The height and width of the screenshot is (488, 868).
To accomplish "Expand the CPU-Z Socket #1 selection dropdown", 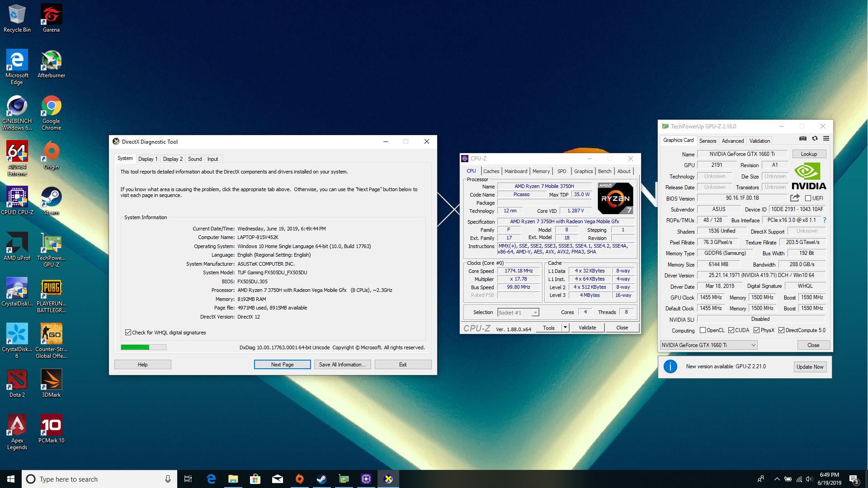I will [x=535, y=313].
